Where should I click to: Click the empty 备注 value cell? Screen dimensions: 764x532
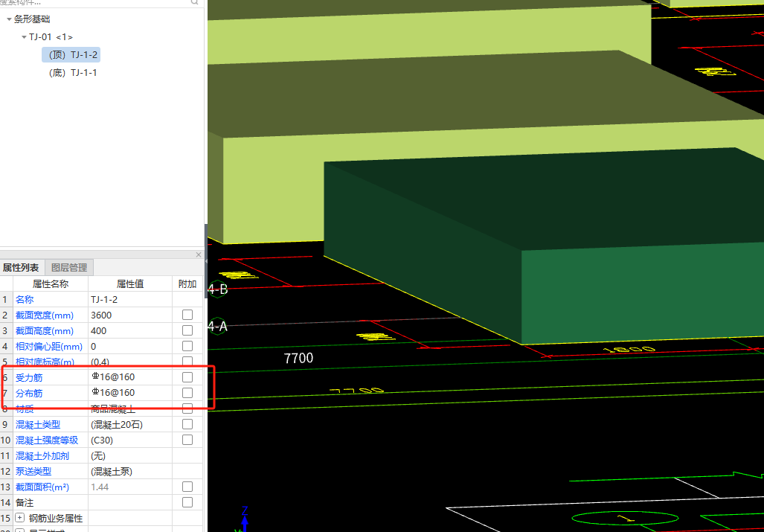[x=129, y=502]
